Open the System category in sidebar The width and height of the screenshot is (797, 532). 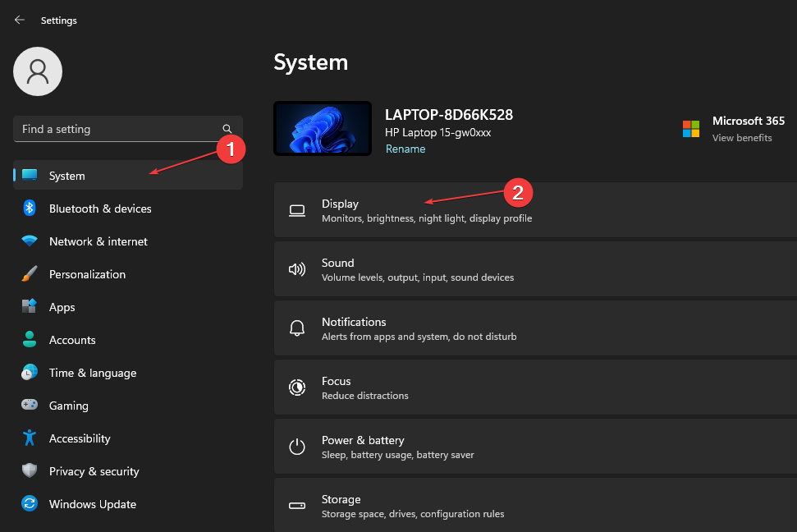tap(67, 176)
